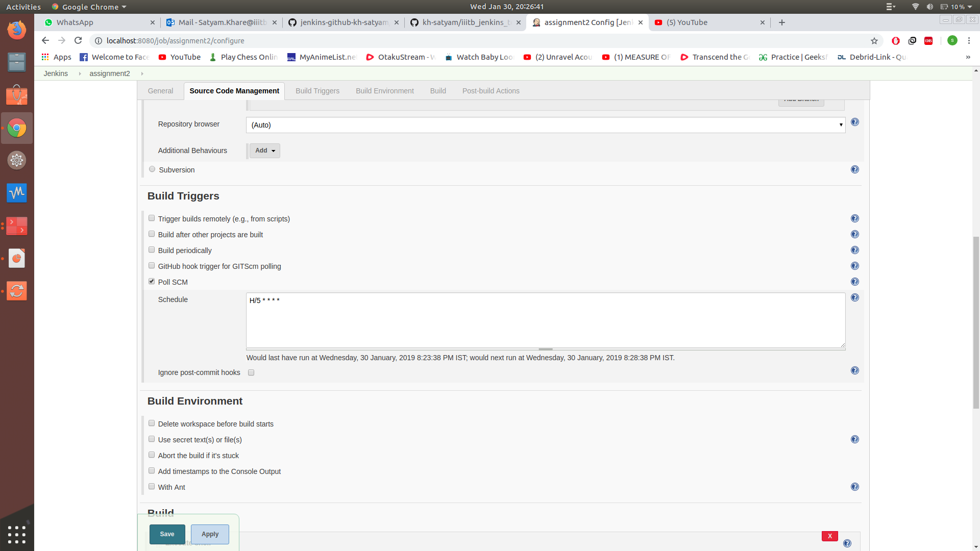This screenshot has height=551, width=980.
Task: Open help for Repository browser
Action: (855, 122)
